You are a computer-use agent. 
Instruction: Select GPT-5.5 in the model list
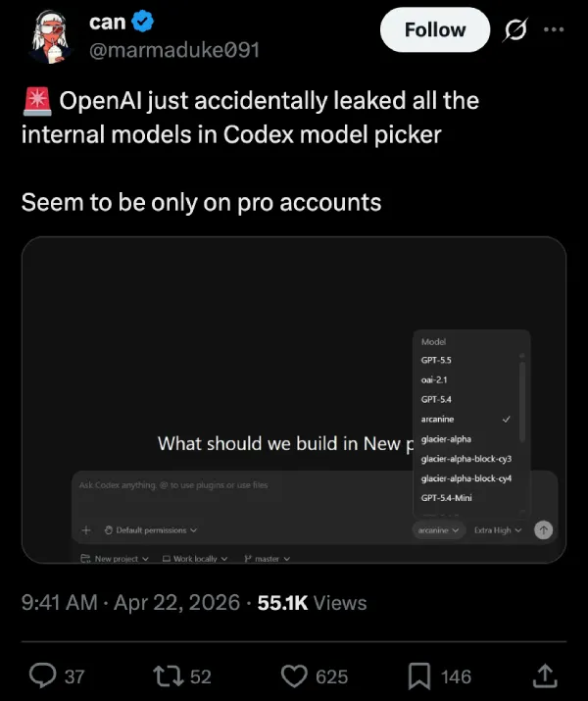(436, 361)
